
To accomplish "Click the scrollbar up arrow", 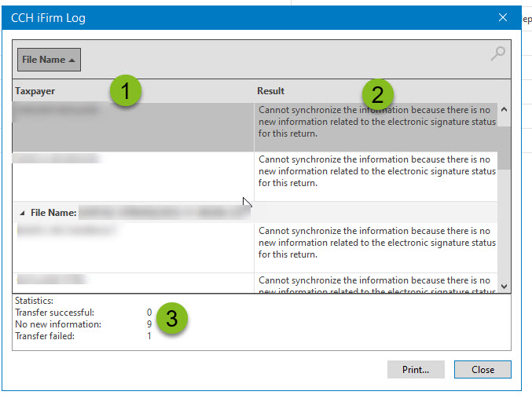I will 504,110.
